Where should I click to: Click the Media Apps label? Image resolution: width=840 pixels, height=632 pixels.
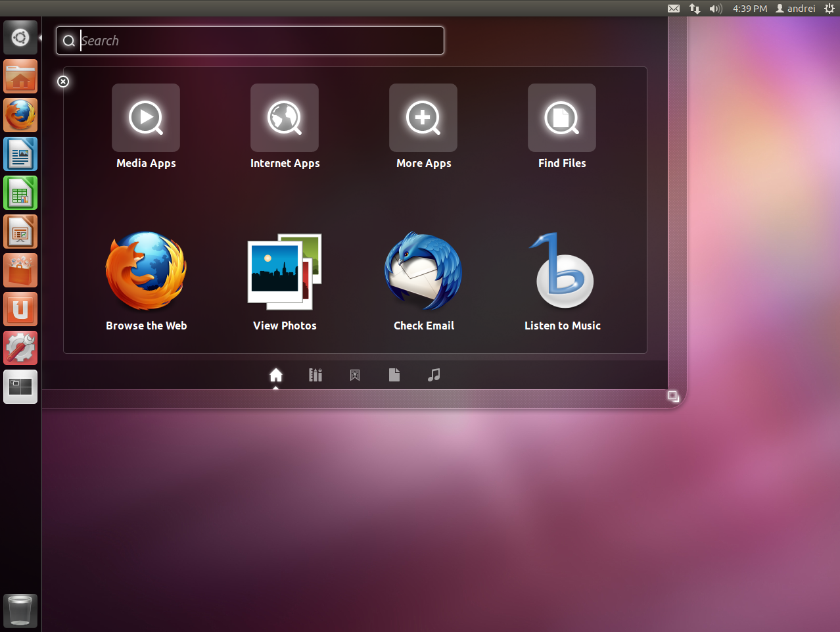pyautogui.click(x=146, y=163)
